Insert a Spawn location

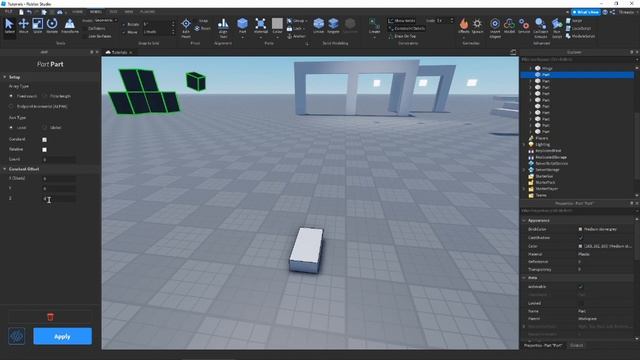(477, 26)
